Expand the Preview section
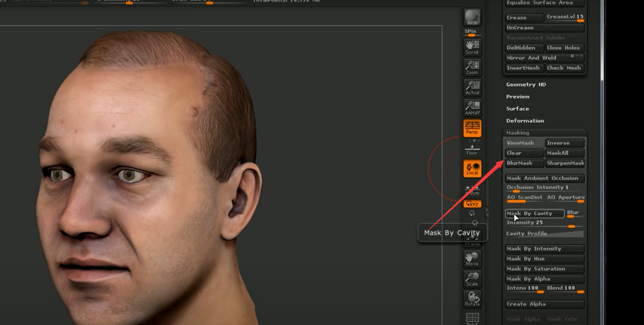This screenshot has height=325, width=644. (518, 96)
